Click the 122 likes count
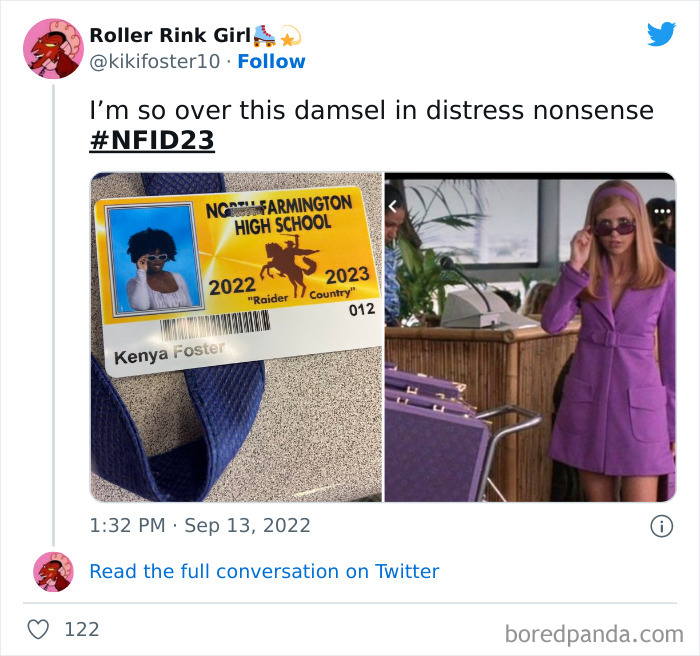The width and height of the screenshot is (700, 656). 82,630
